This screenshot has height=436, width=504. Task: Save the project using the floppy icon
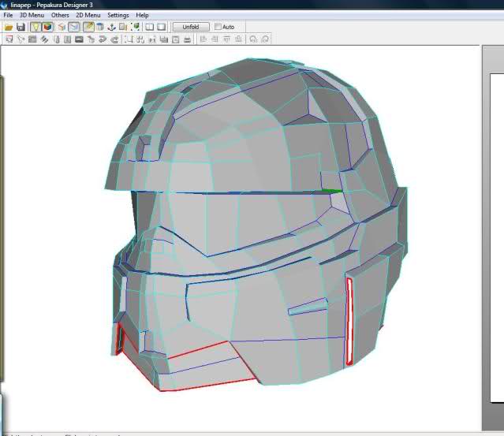pyautogui.click(x=21, y=27)
